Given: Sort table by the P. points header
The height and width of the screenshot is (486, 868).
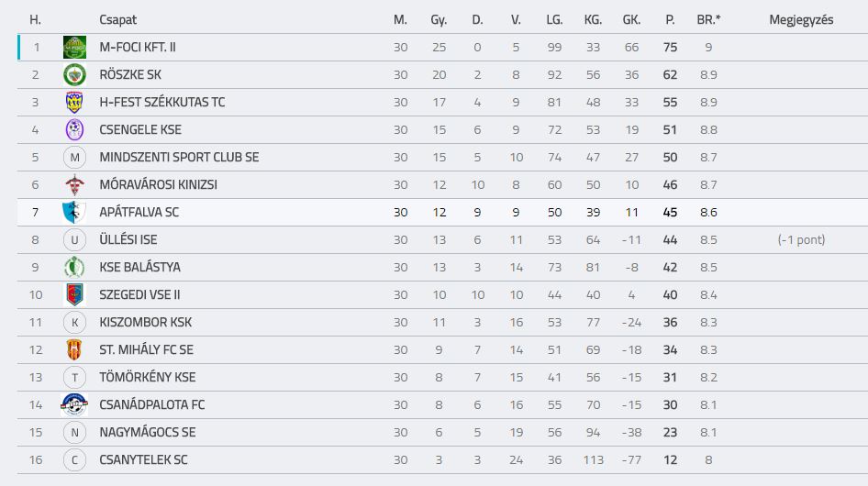Looking at the screenshot, I should [670, 20].
